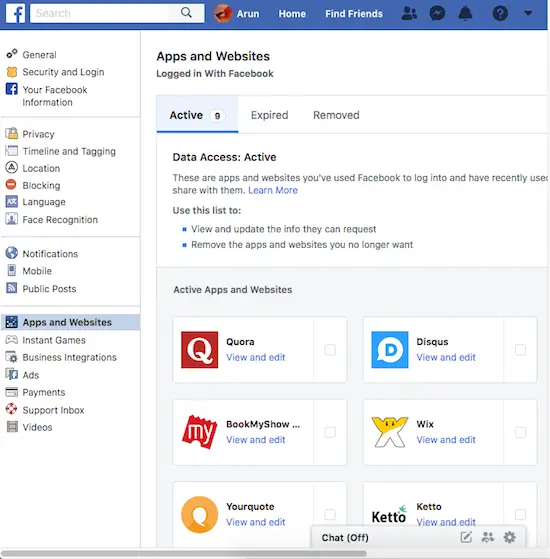550x559 pixels.
Task: Select Apps and Websites in sidebar
Action: pos(71,322)
